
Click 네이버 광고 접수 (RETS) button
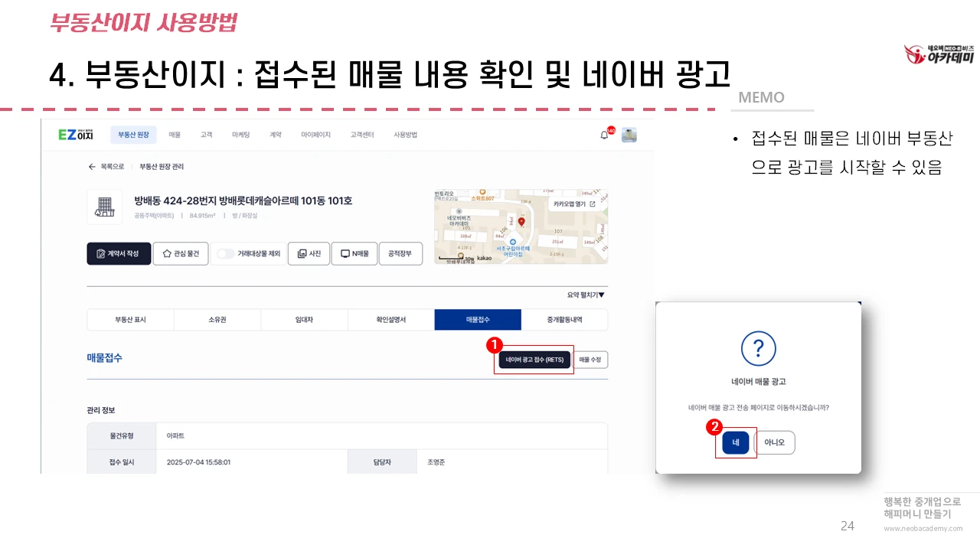pos(534,360)
